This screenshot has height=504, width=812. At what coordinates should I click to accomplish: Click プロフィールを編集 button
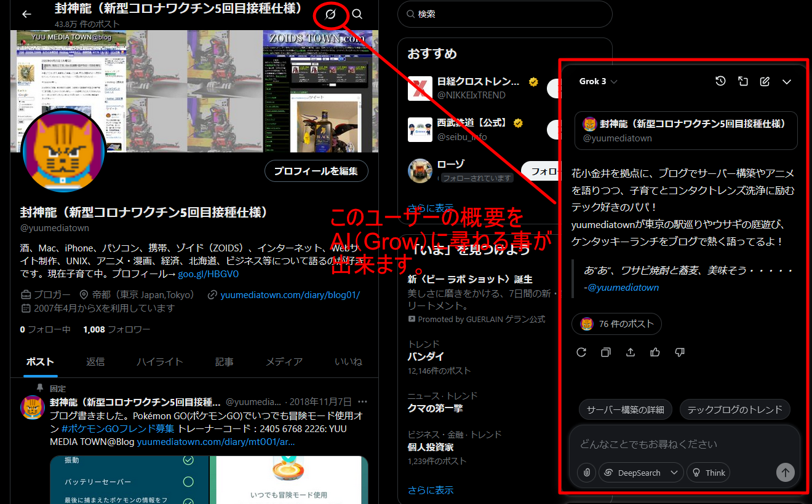tap(316, 171)
